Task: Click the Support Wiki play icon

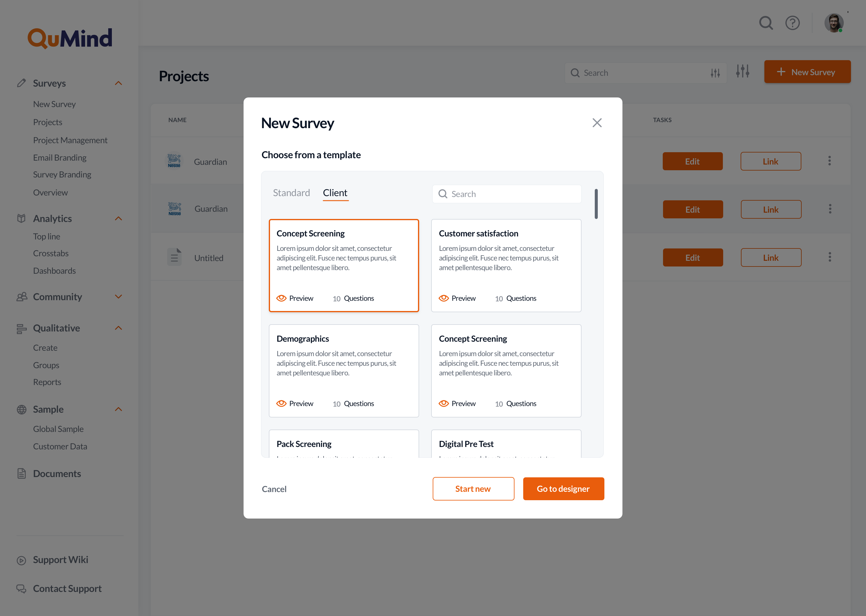Action: tap(22, 560)
